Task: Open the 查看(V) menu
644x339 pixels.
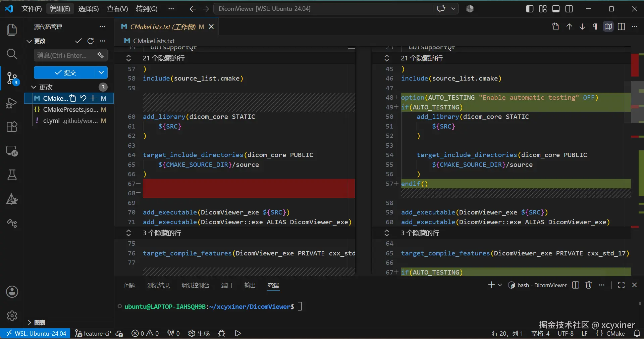Action: [x=117, y=9]
